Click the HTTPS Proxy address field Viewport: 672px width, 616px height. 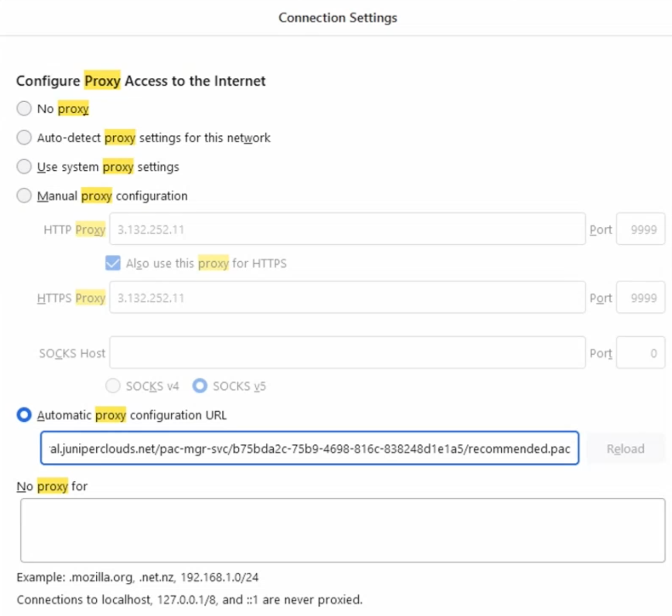pyautogui.click(x=347, y=297)
